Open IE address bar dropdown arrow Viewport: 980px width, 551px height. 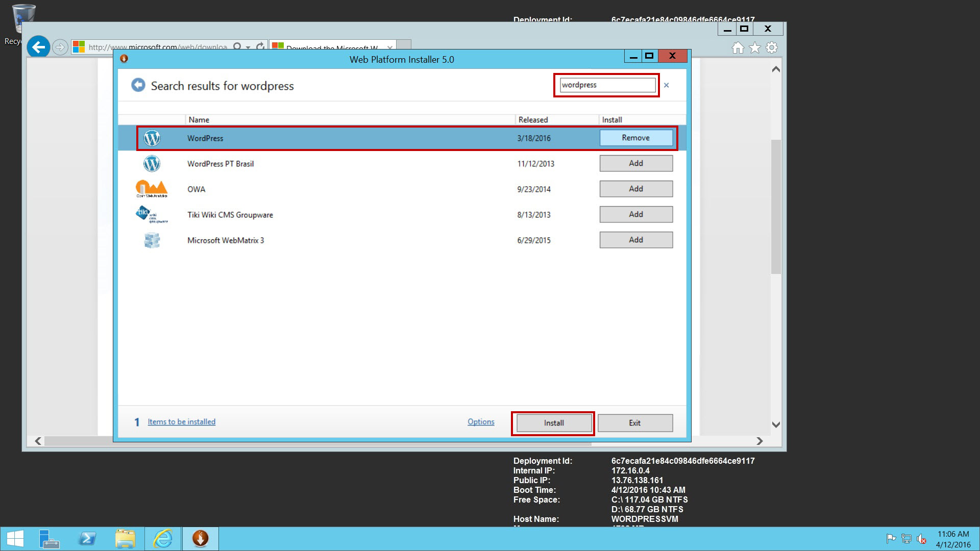click(x=248, y=47)
